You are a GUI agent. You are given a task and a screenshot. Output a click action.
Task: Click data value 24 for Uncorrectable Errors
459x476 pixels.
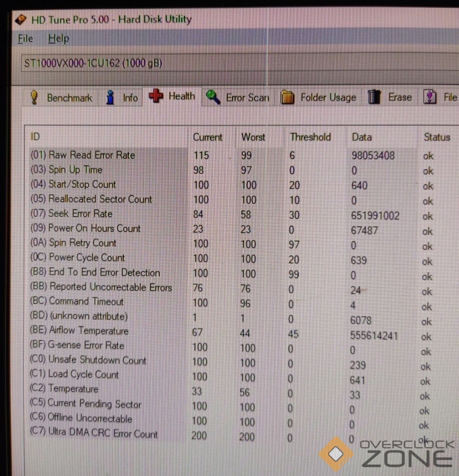355,291
